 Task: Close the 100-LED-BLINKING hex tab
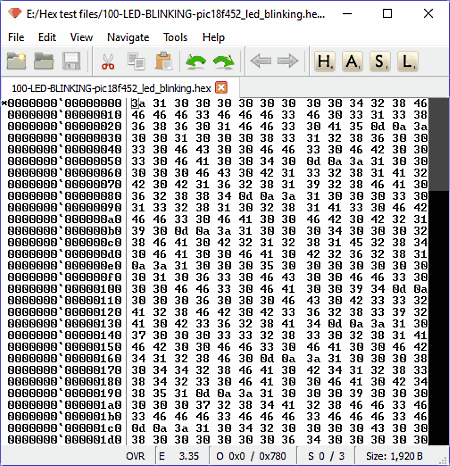tap(221, 88)
